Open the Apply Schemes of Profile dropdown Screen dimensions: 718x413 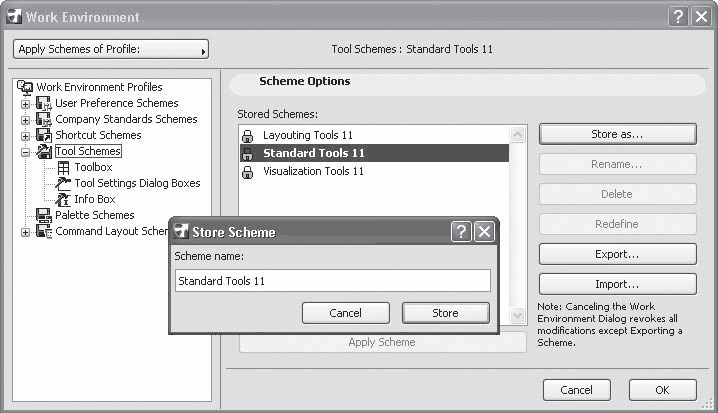(111, 49)
